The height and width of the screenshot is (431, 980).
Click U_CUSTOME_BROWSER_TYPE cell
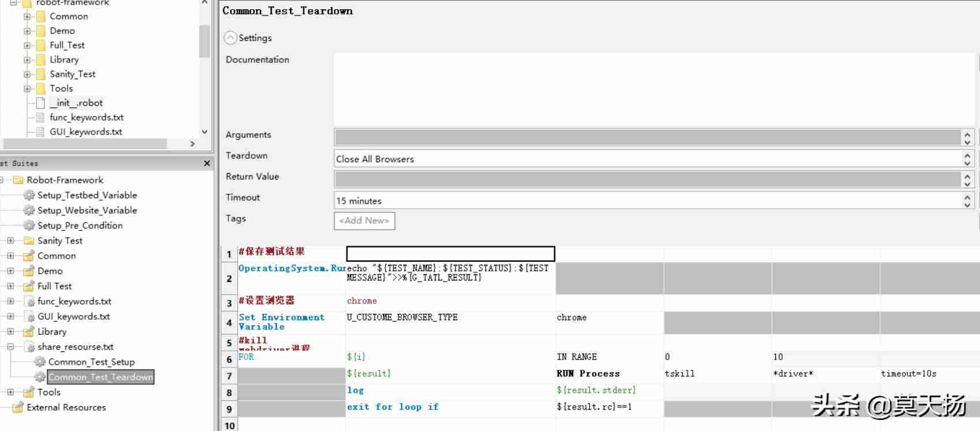click(450, 323)
